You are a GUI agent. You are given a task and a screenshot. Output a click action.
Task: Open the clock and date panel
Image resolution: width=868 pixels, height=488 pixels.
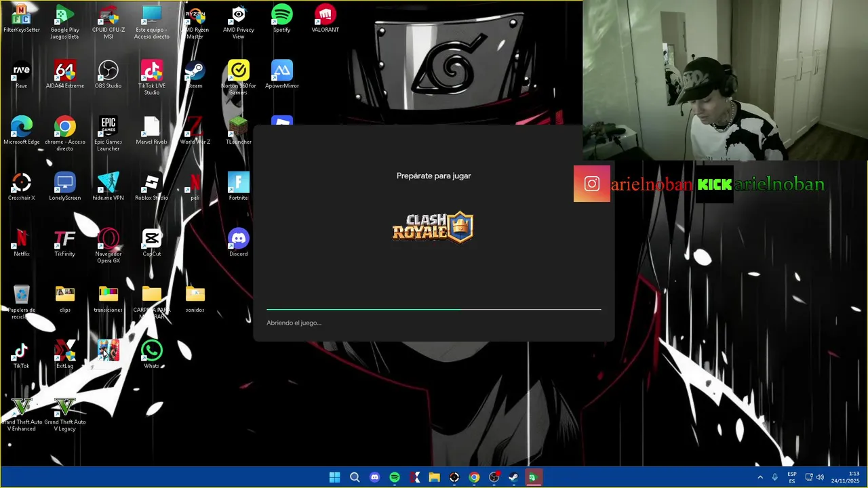[x=846, y=477]
